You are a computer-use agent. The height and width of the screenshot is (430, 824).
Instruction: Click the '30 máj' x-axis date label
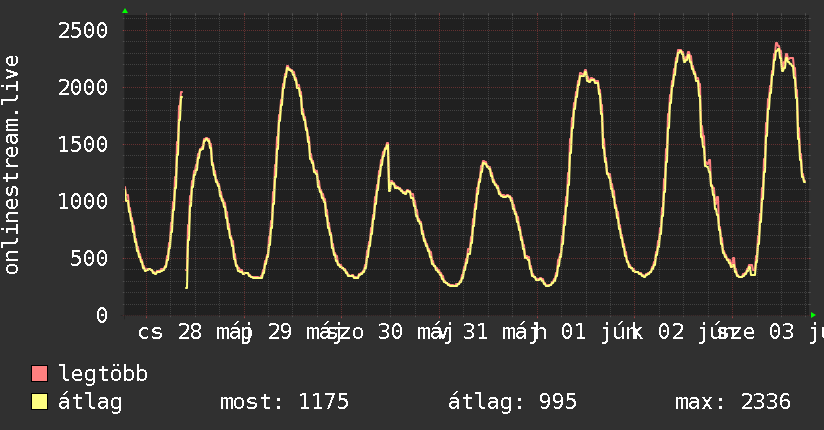click(x=416, y=332)
